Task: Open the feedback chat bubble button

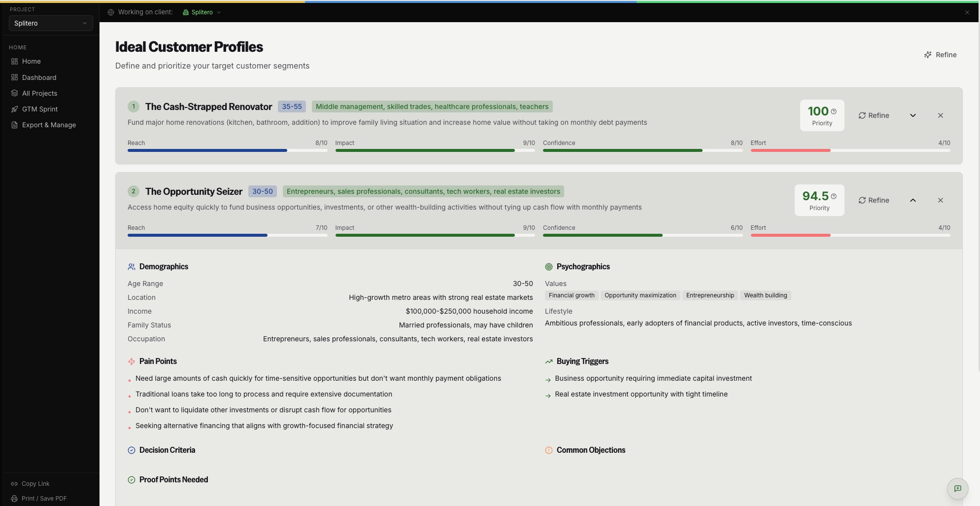Action: [957, 488]
